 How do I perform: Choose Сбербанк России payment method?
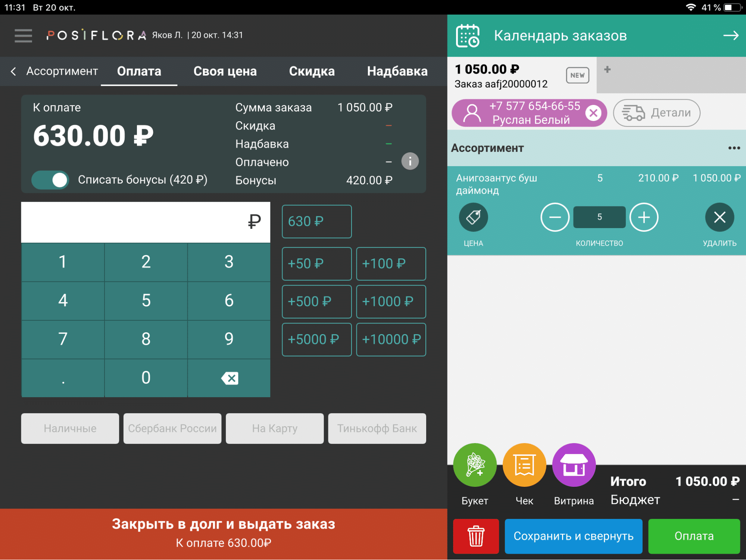click(172, 429)
